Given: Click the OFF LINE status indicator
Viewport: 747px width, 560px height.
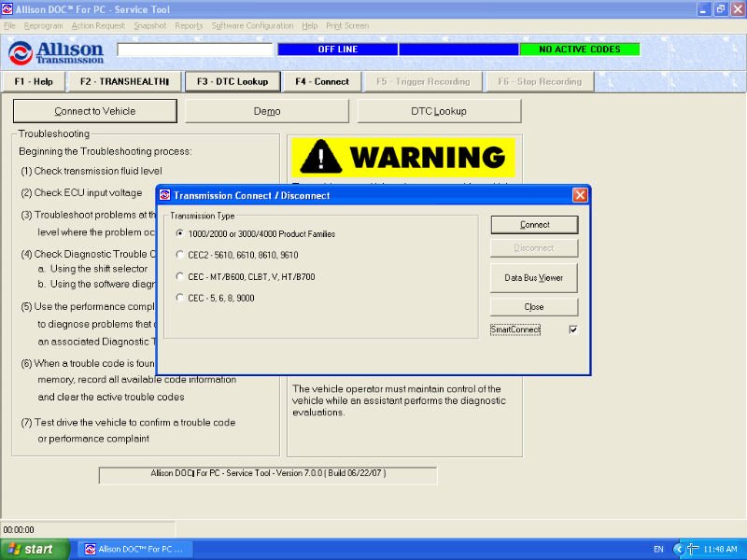Looking at the screenshot, I should tap(338, 49).
